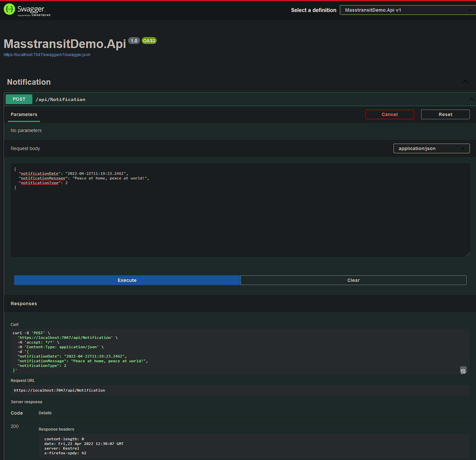Image resolution: width=476 pixels, height=460 pixels.
Task: Click the date response header line
Action: coord(84,444)
